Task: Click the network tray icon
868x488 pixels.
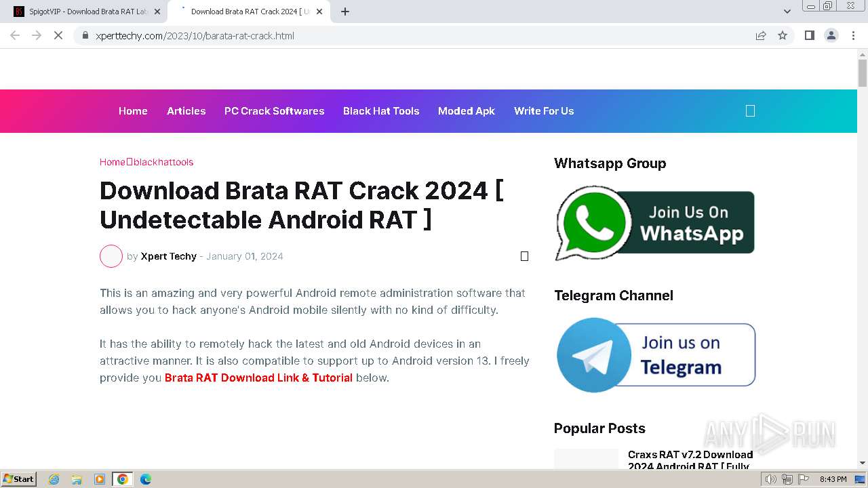Action: pos(787,479)
